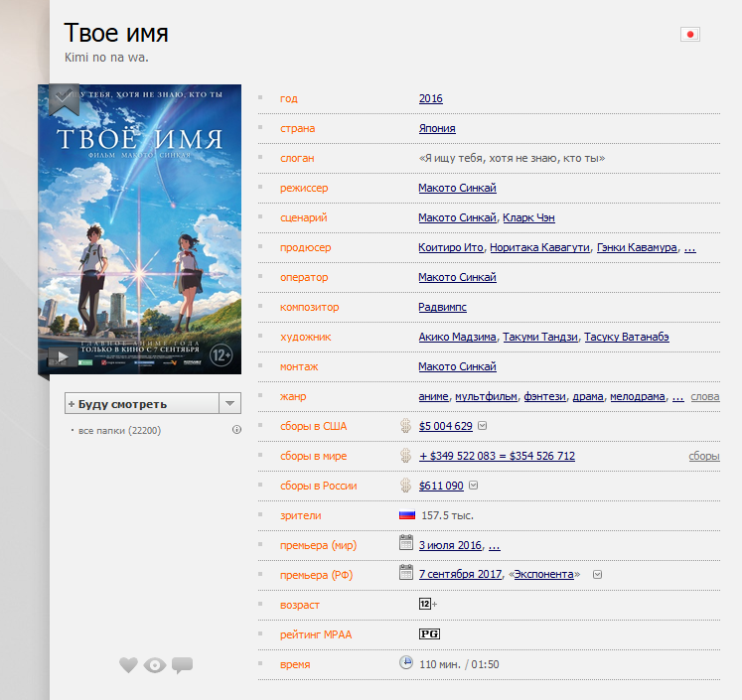This screenshot has height=700, width=742.
Task: Click the dollar icon for сборы в США
Action: coord(405,426)
